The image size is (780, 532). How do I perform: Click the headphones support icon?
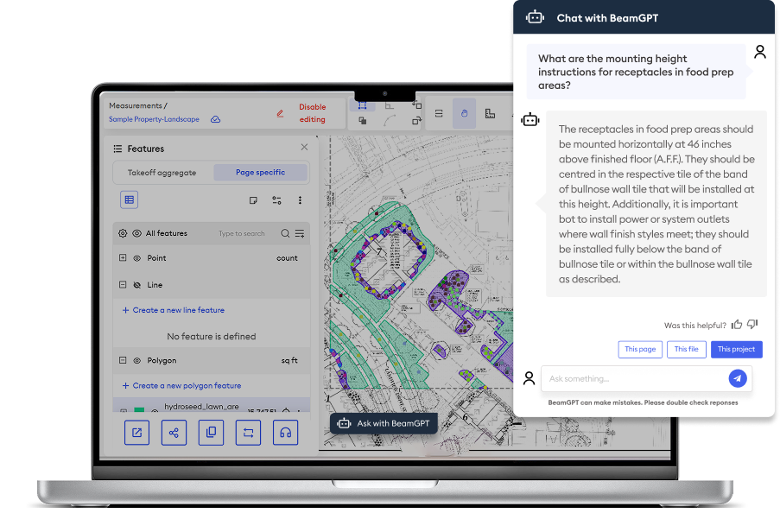[x=285, y=432]
